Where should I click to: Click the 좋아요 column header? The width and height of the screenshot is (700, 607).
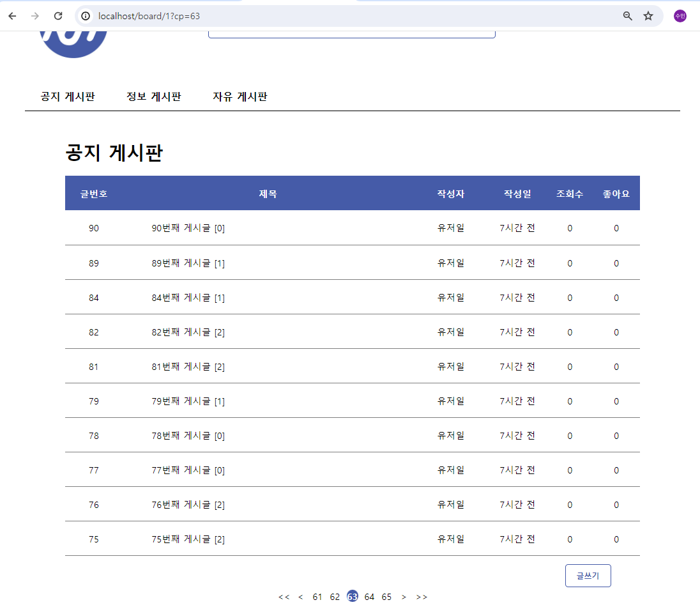616,194
